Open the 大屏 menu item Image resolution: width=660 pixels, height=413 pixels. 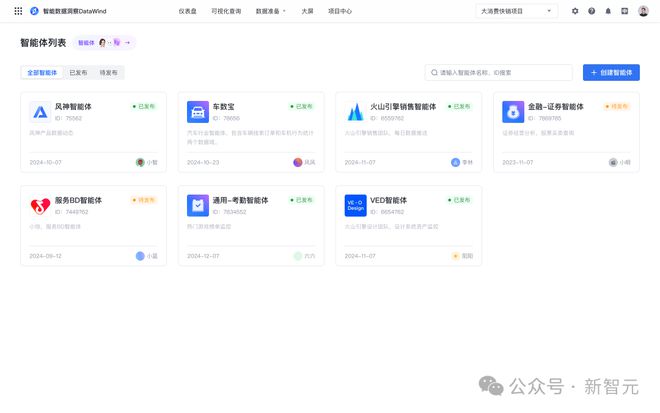(x=307, y=11)
